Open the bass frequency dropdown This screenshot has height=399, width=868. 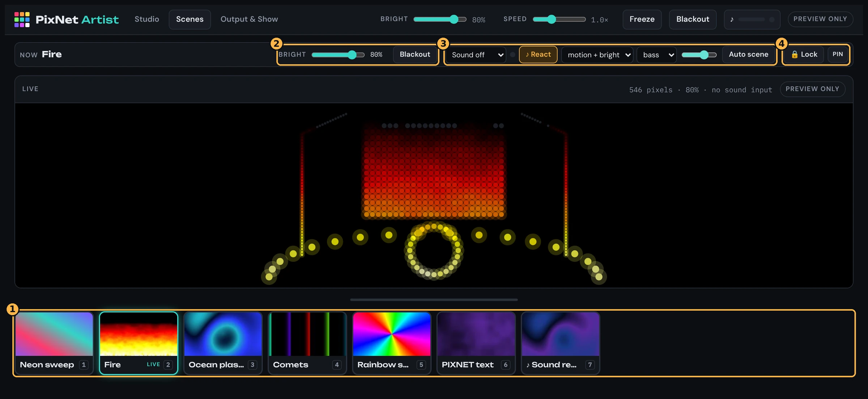pyautogui.click(x=657, y=55)
